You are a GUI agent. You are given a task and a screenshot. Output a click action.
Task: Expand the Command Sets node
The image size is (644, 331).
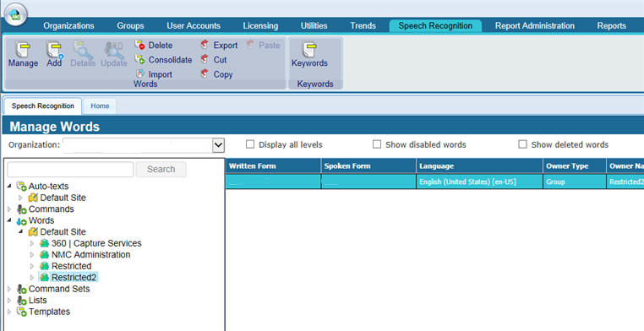[x=9, y=289]
